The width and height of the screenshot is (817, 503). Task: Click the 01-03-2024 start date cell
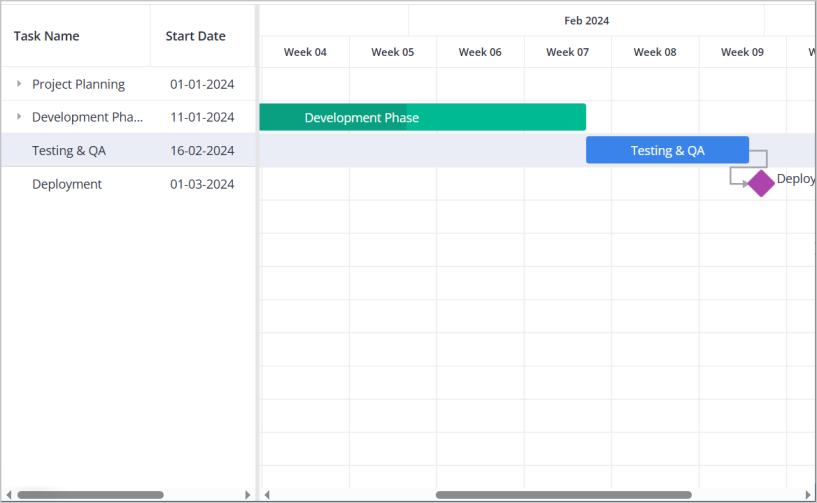point(202,184)
